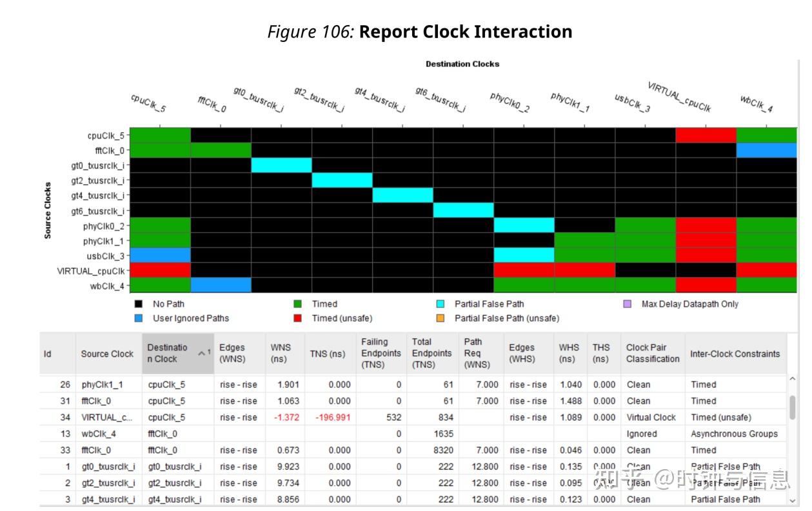This screenshot has width=812, height=511.
Task: Select the red cell for cpuClk_5 to VIRTUAL_cpuClk
Action: tap(706, 135)
